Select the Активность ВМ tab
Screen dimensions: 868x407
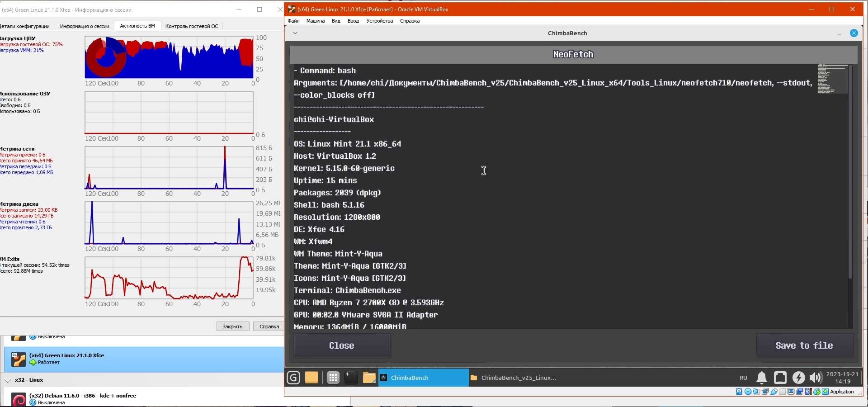pyautogui.click(x=137, y=26)
